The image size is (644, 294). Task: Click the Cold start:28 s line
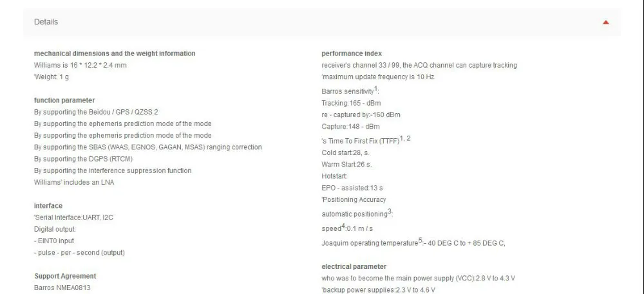(x=346, y=153)
